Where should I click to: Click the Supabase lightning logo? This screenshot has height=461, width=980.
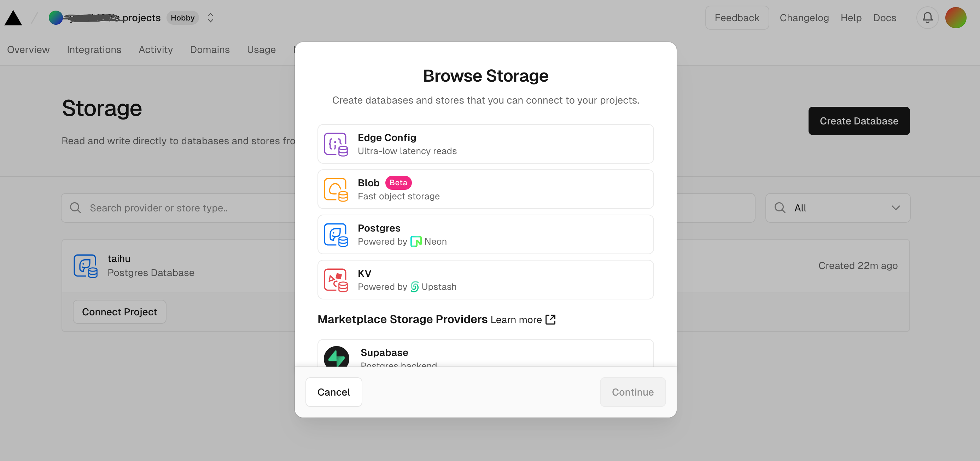[336, 357]
